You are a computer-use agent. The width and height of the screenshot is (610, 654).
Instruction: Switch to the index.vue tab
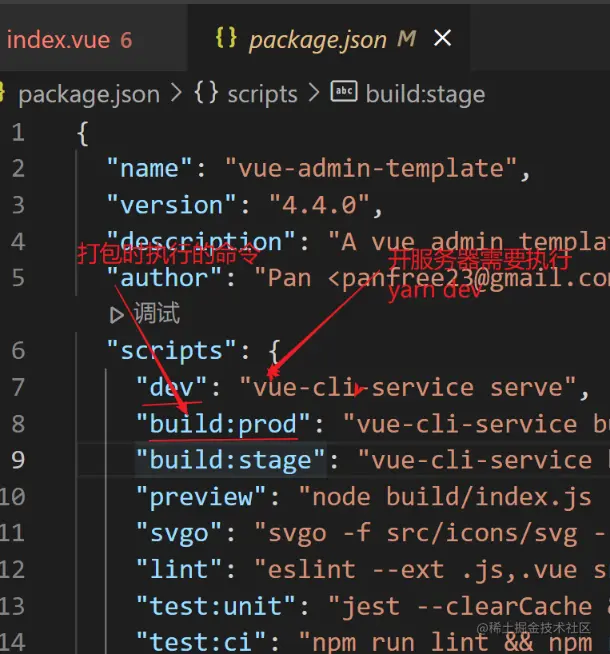69,40
